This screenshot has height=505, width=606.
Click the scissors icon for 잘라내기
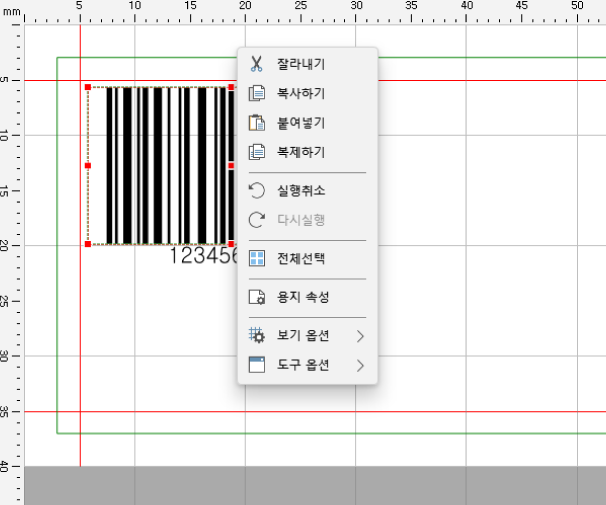point(256,64)
